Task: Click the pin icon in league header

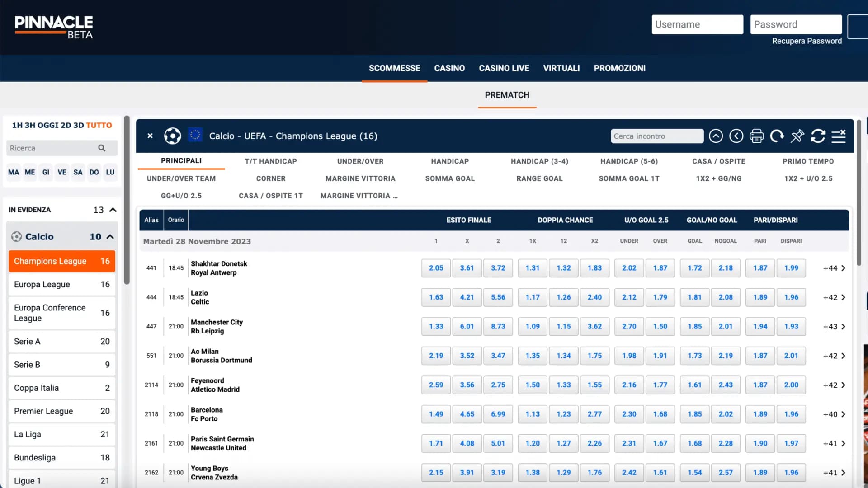Action: [797, 136]
